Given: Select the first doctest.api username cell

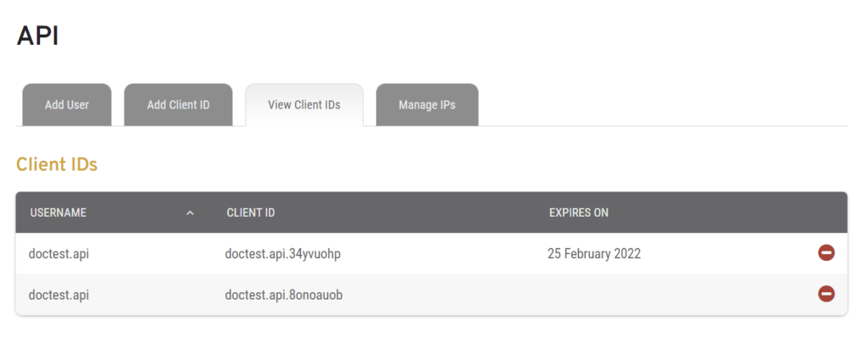Looking at the screenshot, I should point(58,254).
